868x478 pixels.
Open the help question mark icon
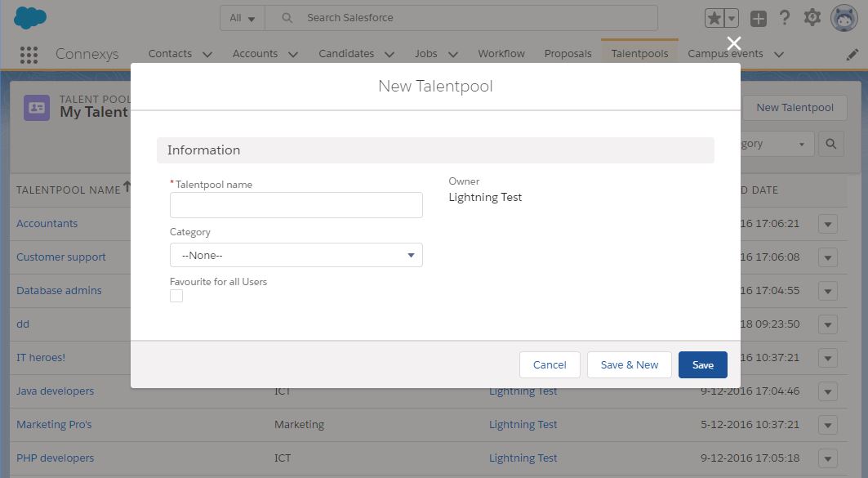pos(785,18)
